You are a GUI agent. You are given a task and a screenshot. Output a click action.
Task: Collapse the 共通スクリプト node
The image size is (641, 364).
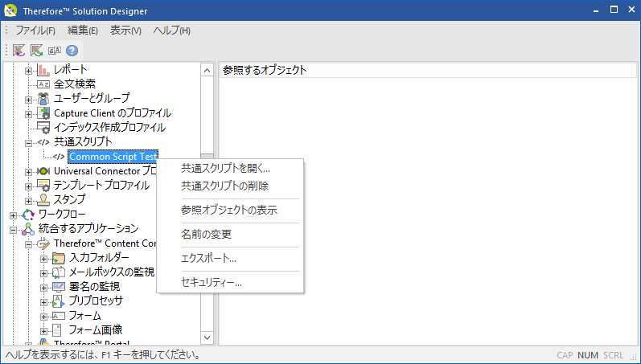pyautogui.click(x=28, y=143)
